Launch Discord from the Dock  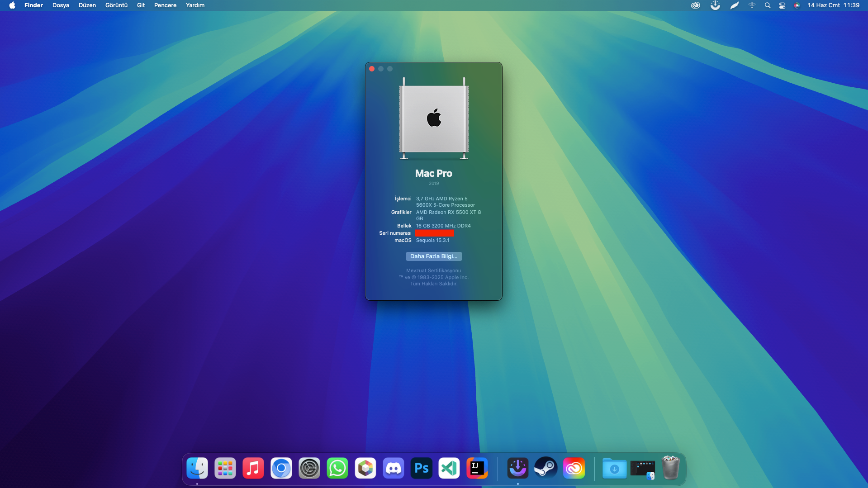pos(394,468)
